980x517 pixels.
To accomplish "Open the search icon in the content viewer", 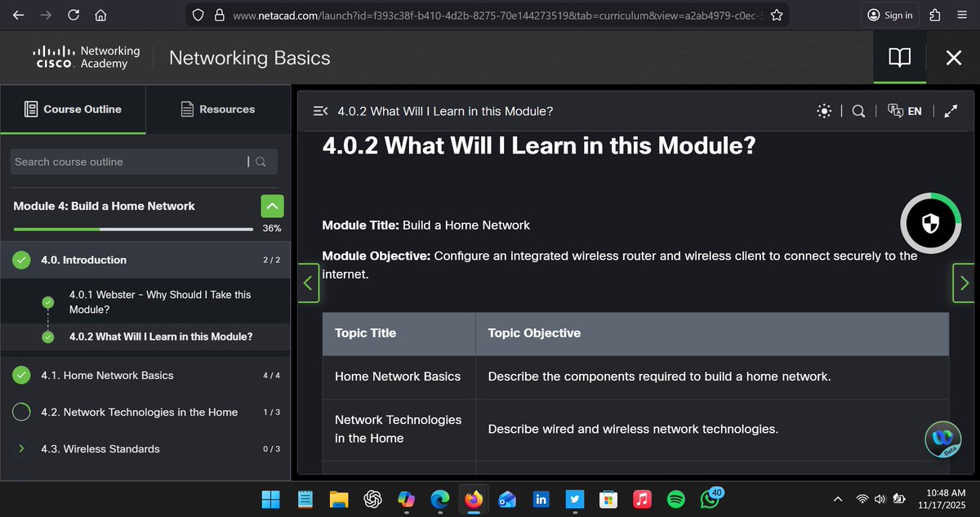I will point(857,110).
